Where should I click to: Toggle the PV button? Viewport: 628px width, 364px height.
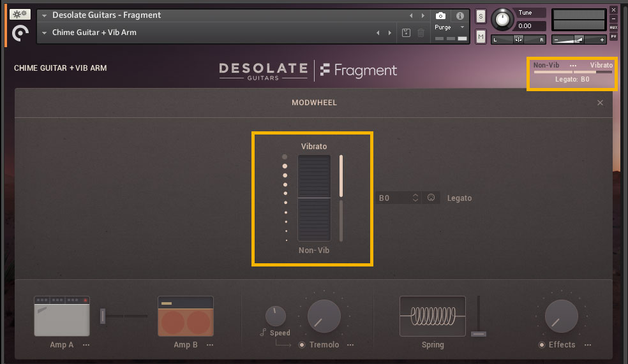click(x=613, y=36)
